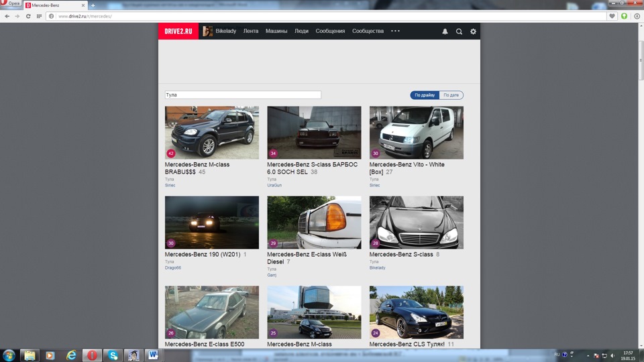Click the Bikelady profile avatar
Viewport: 644px width, 362px height.
[208, 32]
